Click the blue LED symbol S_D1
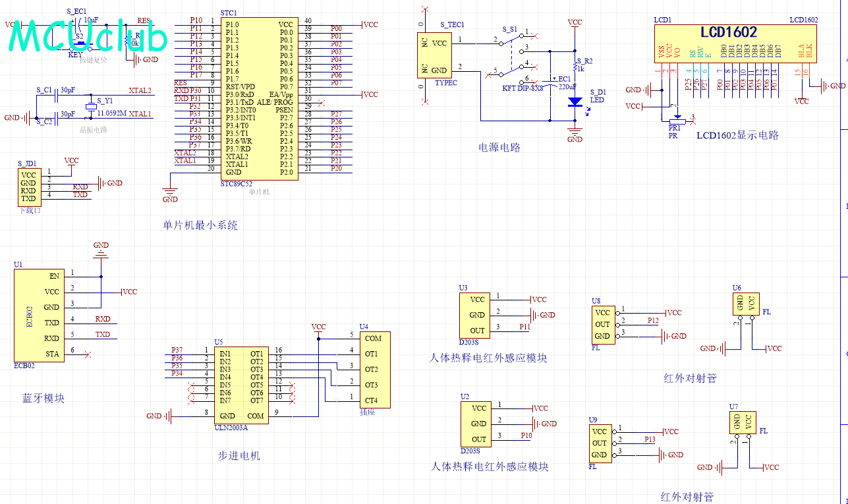Image resolution: width=848 pixels, height=504 pixels. click(575, 102)
